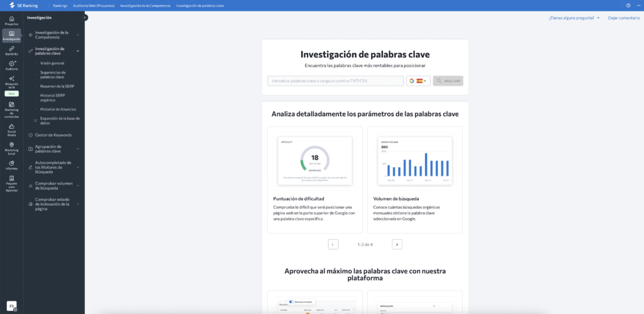
Task: Click the ANALIZAR button
Action: (x=448, y=81)
